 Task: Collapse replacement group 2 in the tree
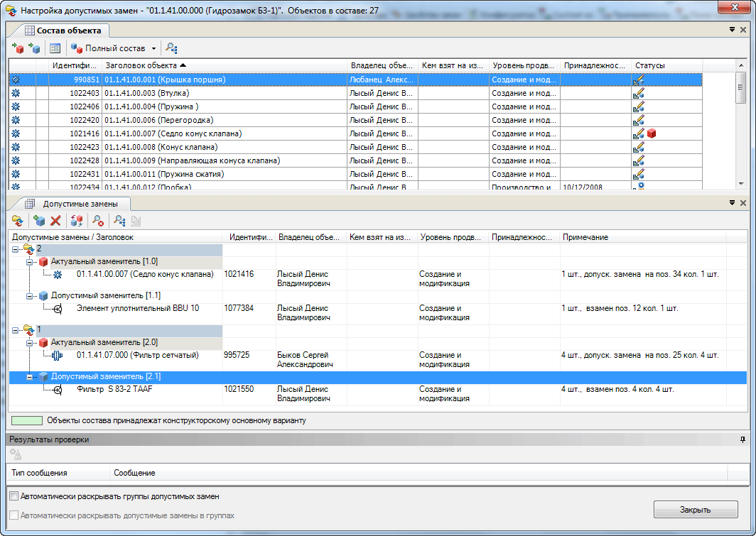click(16, 248)
